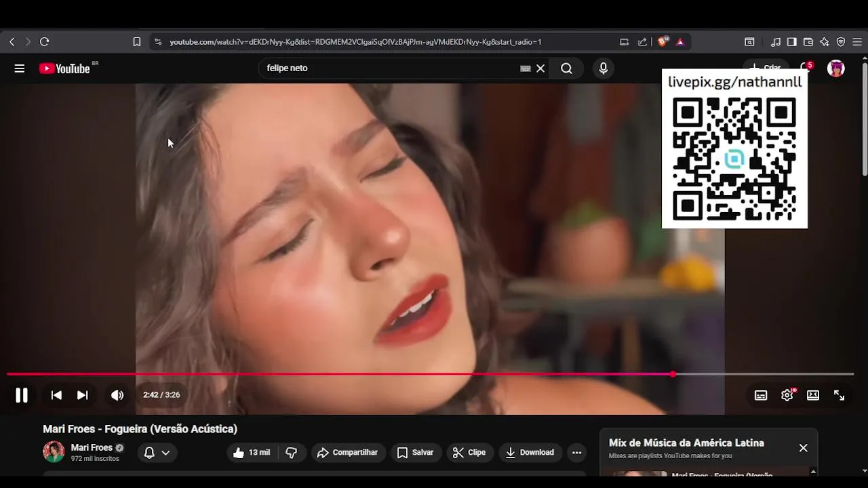Open Compartilhar share dialog

coord(348,453)
